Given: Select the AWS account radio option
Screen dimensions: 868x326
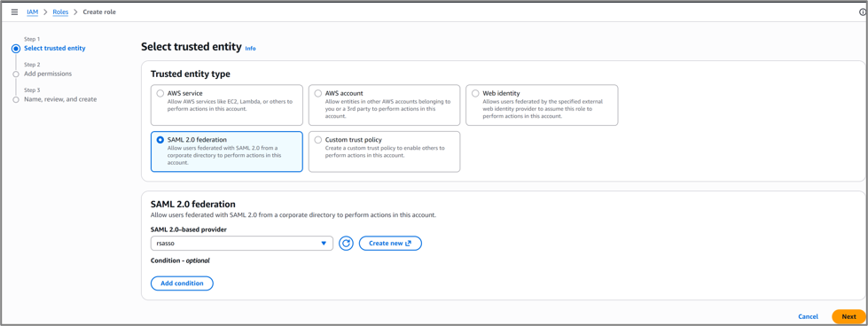Looking at the screenshot, I should tap(317, 94).
